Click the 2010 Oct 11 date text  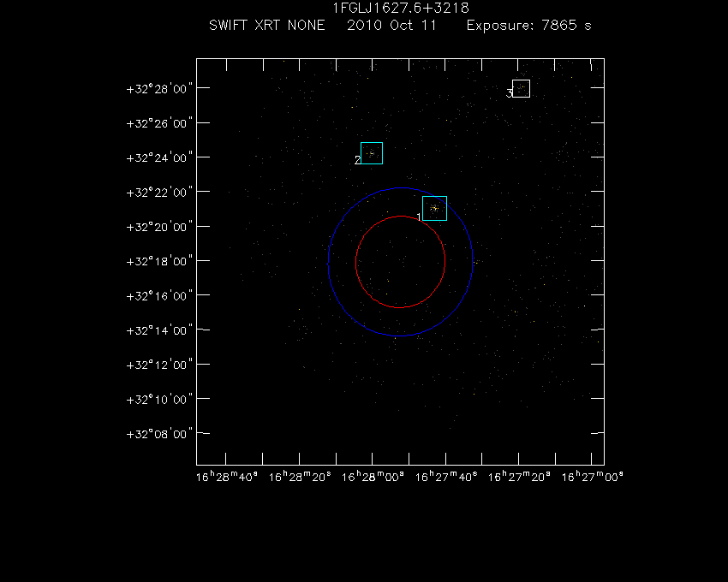click(x=392, y=25)
